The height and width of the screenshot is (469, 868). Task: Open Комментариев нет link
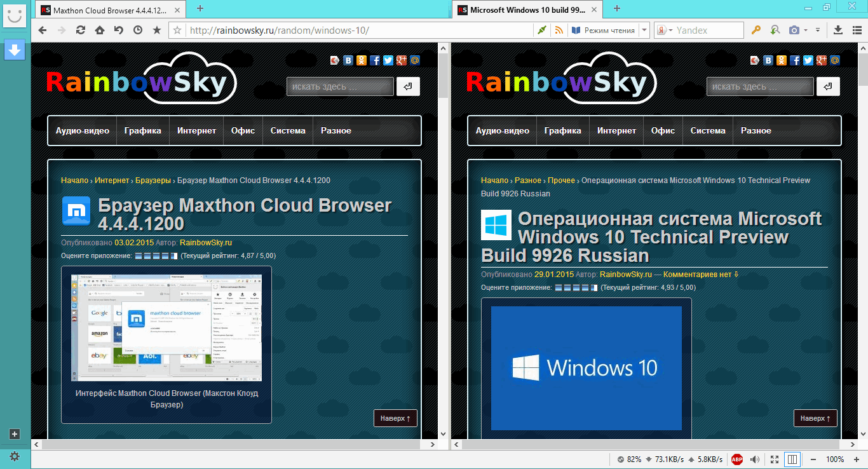click(701, 275)
